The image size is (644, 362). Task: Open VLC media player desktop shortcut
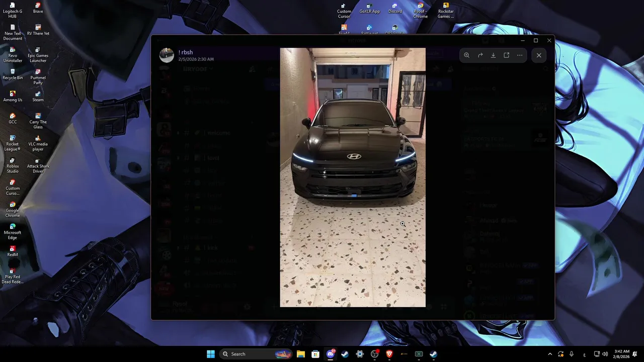click(38, 143)
